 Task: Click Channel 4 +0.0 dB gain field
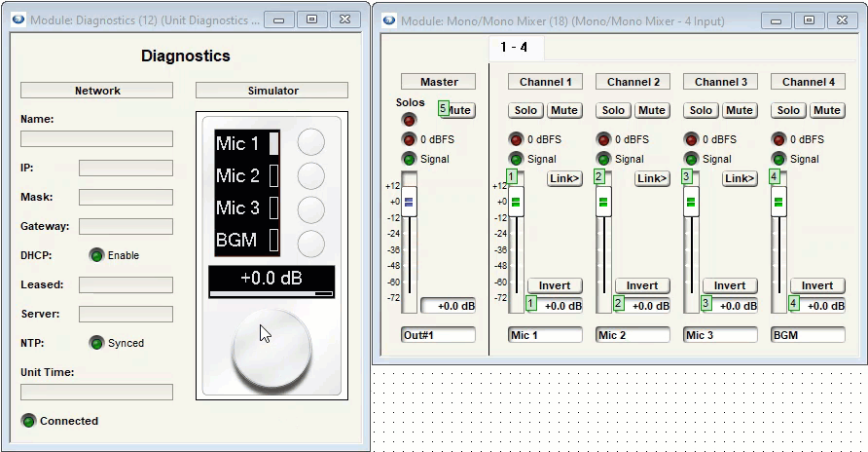pos(817,306)
